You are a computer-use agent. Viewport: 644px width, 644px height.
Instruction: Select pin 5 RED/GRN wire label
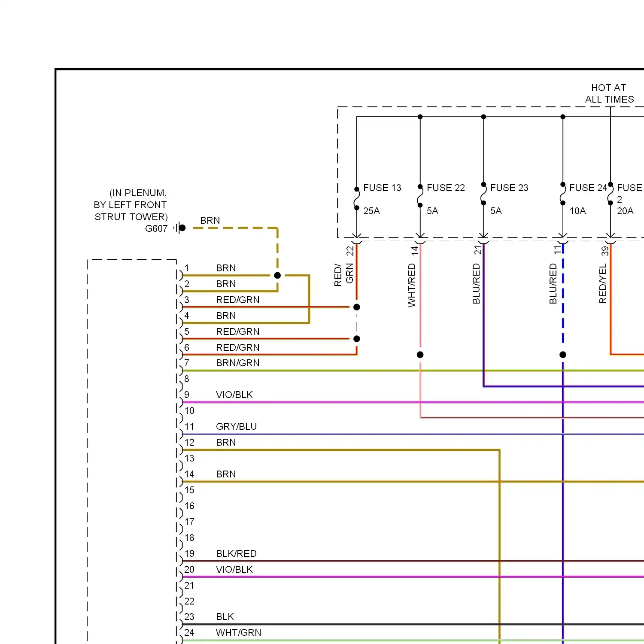click(x=237, y=331)
